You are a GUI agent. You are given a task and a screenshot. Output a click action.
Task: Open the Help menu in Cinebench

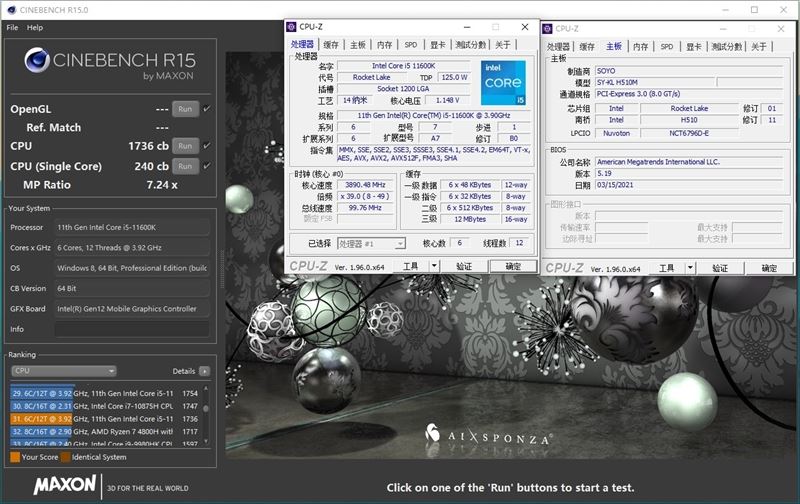pyautogui.click(x=35, y=28)
